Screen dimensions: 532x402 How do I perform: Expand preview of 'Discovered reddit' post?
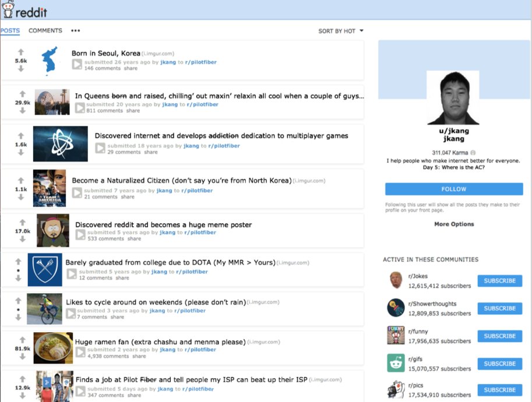80,235
